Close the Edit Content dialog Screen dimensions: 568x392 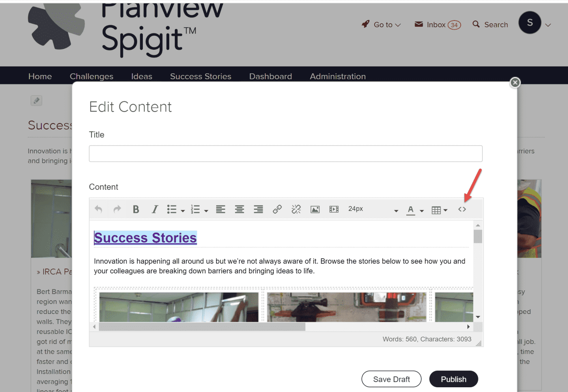pos(515,82)
